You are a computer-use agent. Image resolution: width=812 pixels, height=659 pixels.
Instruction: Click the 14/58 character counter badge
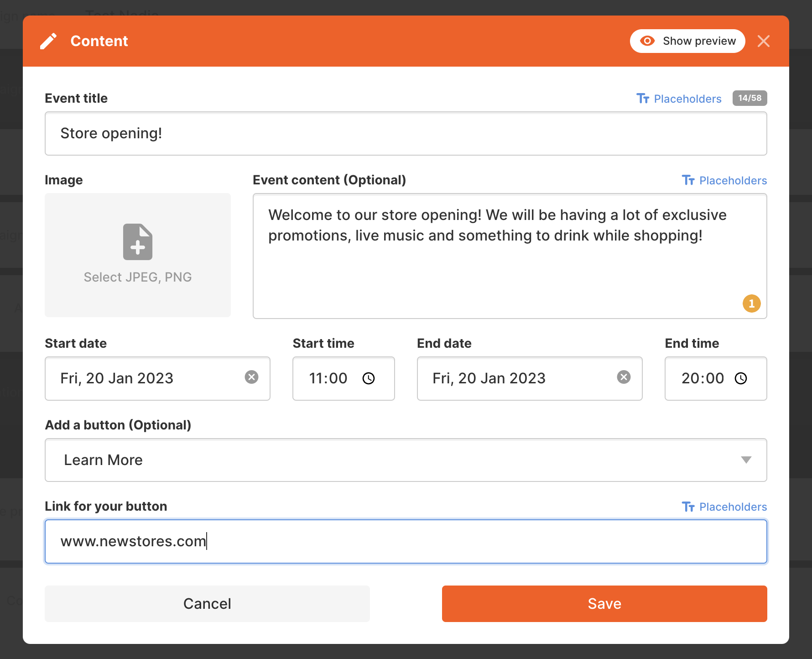(x=750, y=98)
